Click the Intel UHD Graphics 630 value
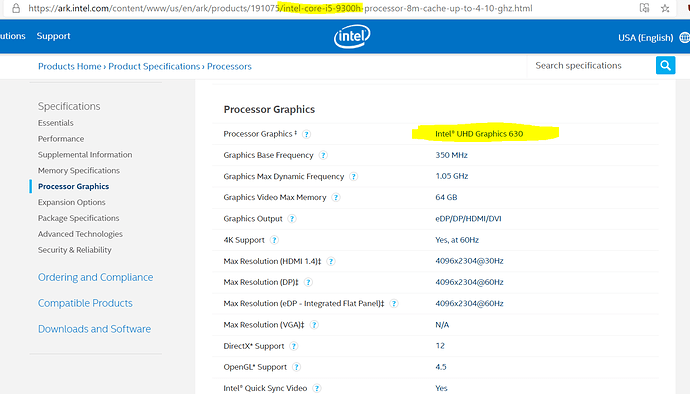The image size is (690, 394). pyautogui.click(x=479, y=134)
